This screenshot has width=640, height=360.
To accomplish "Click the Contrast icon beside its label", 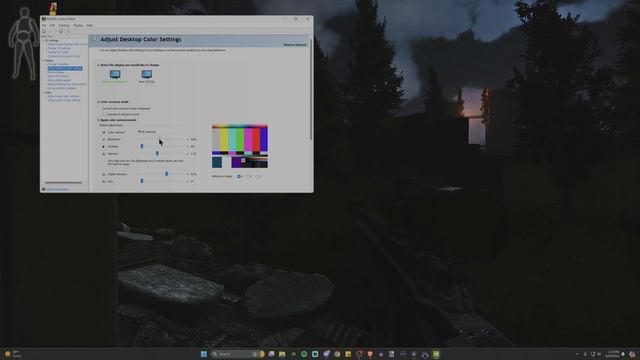I will tap(104, 147).
